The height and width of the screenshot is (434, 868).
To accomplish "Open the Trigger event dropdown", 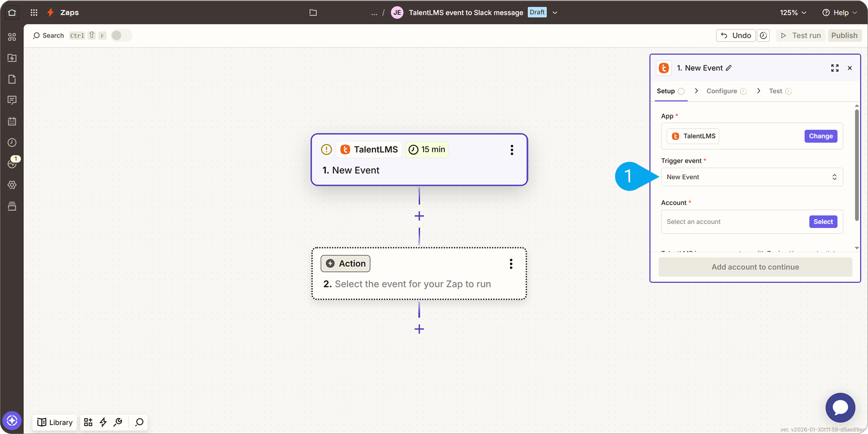I will 751,177.
